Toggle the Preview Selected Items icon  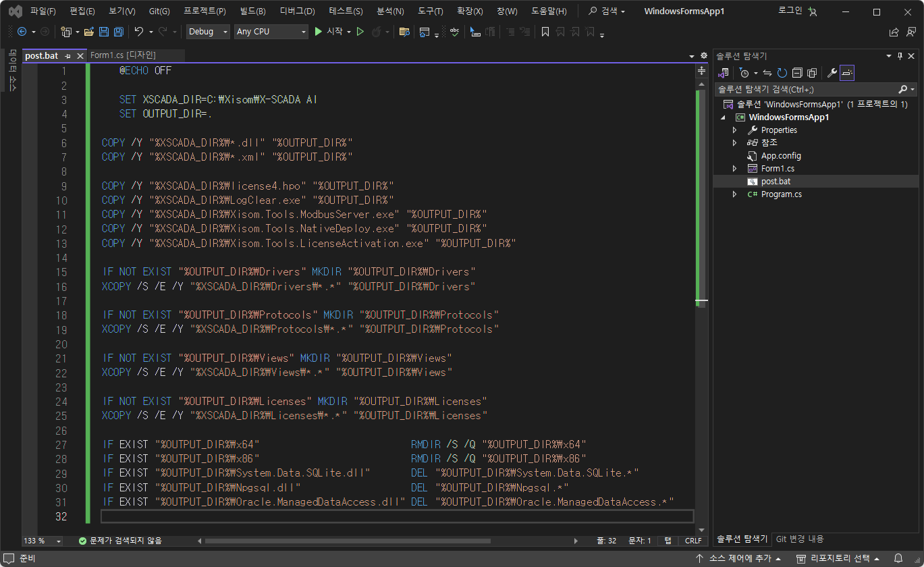click(x=847, y=72)
